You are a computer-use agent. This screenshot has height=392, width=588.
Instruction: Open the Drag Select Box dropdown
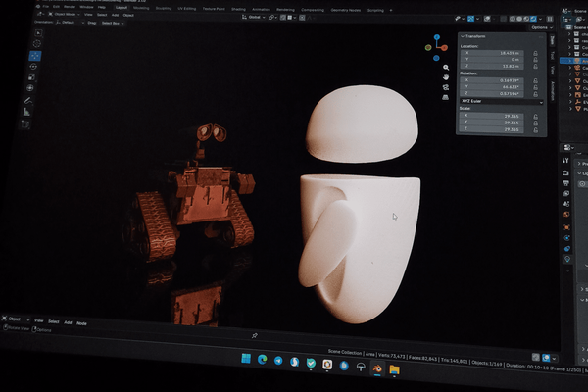coord(112,23)
